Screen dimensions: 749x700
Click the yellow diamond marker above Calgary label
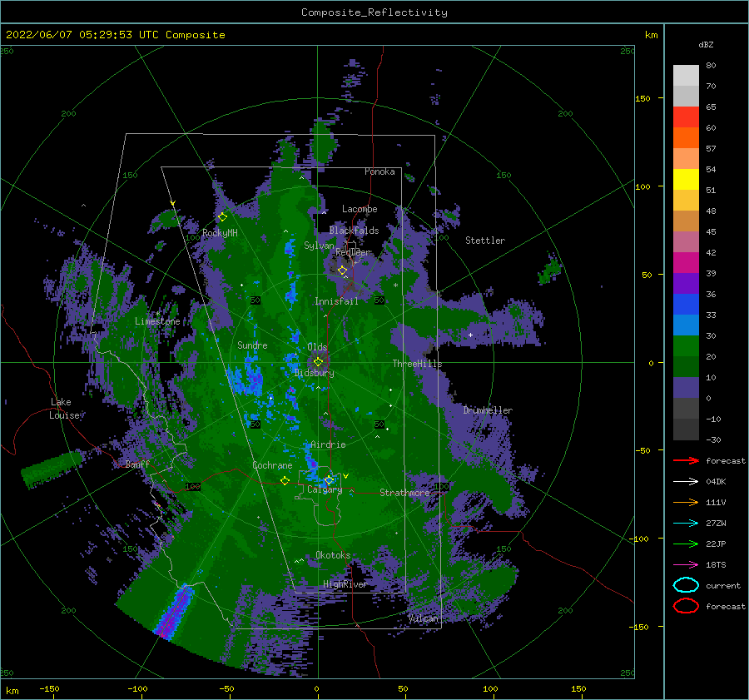pyautogui.click(x=329, y=479)
